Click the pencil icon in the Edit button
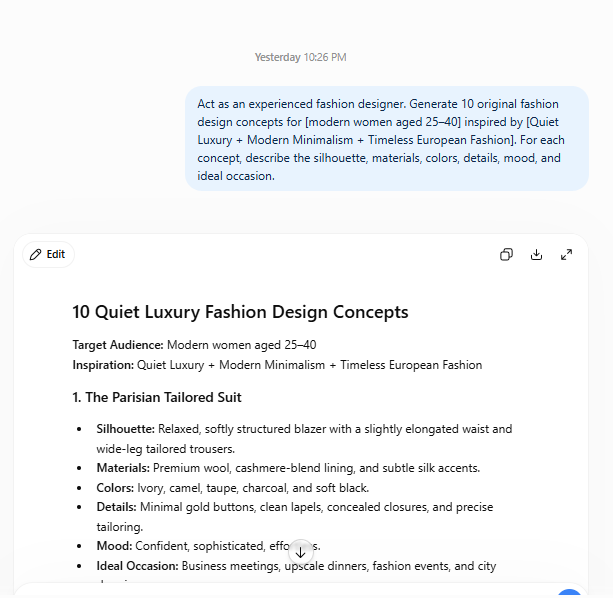The width and height of the screenshot is (613, 598). [x=36, y=254]
